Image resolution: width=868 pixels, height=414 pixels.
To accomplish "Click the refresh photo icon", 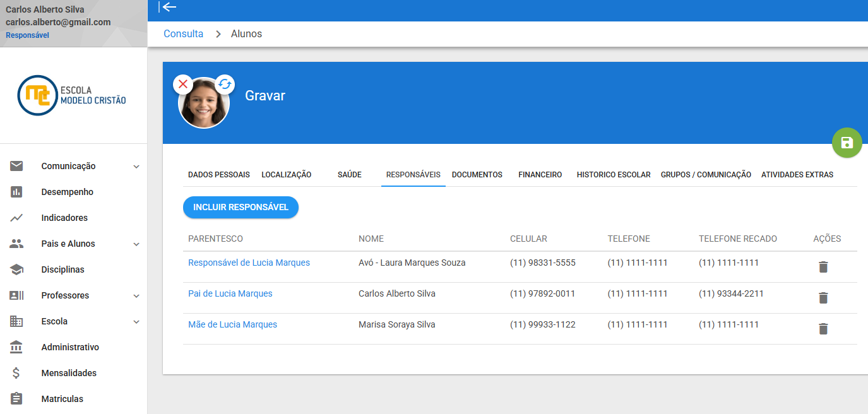I will tap(225, 83).
